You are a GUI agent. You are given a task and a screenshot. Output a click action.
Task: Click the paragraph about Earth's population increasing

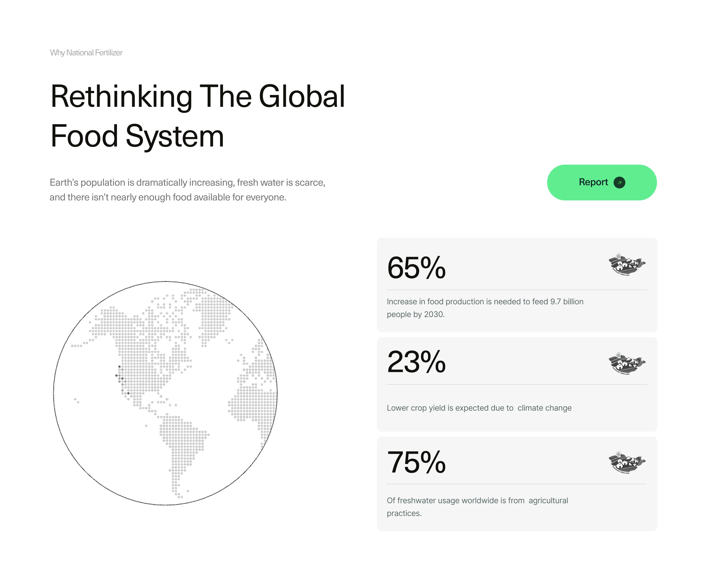[187, 190]
